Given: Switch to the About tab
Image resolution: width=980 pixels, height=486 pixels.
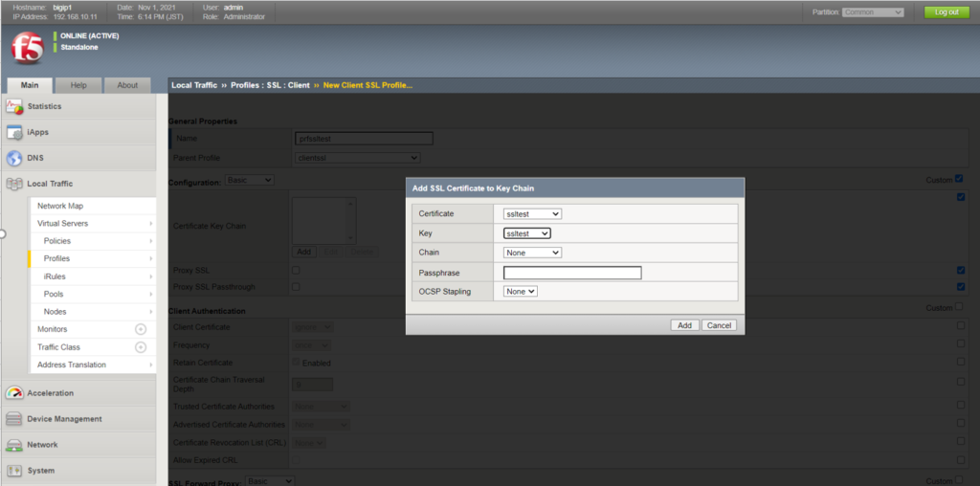Looking at the screenshot, I should click(127, 85).
